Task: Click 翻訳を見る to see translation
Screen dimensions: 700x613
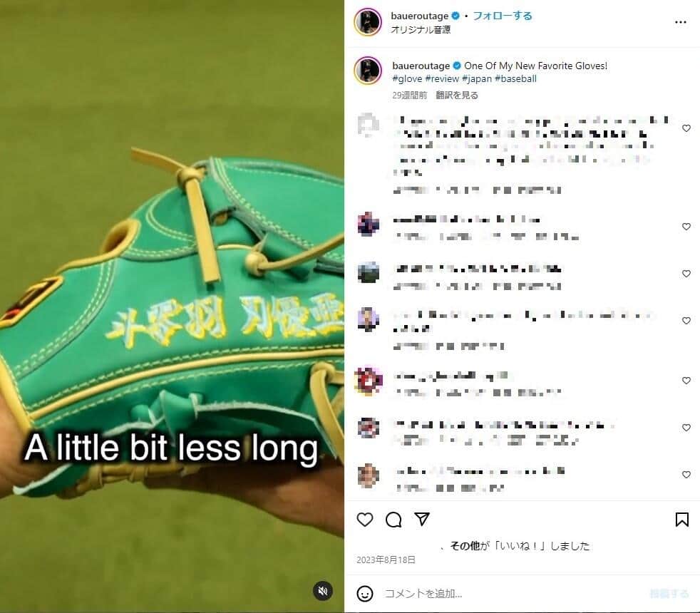Action: 457,95
